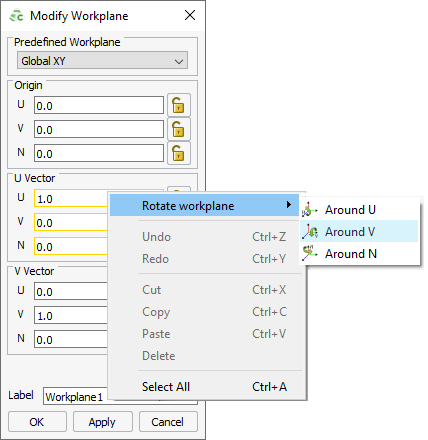This screenshot has width=428, height=440.
Task: Focus the Origin N input field
Action: coord(99,154)
